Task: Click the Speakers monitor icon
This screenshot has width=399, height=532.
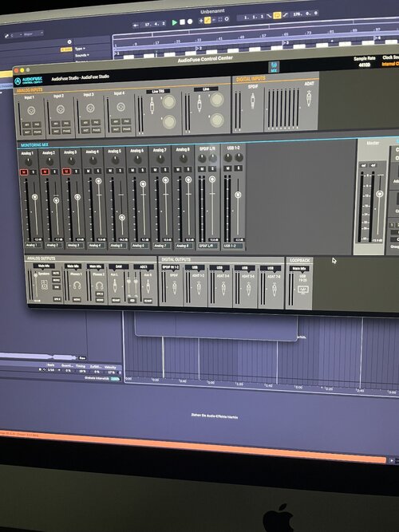Action: [x=45, y=286]
